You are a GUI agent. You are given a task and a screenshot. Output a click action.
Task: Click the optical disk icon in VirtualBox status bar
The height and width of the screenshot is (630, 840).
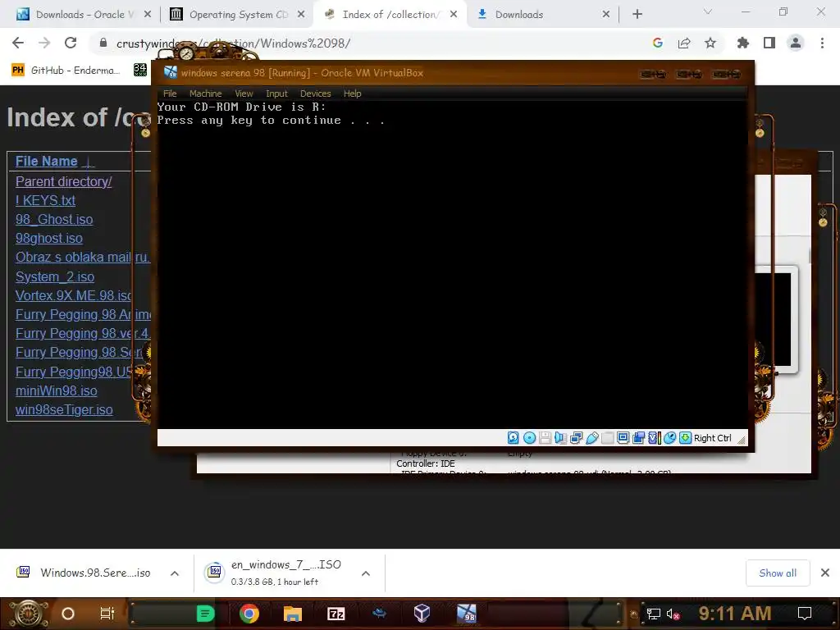coord(529,438)
